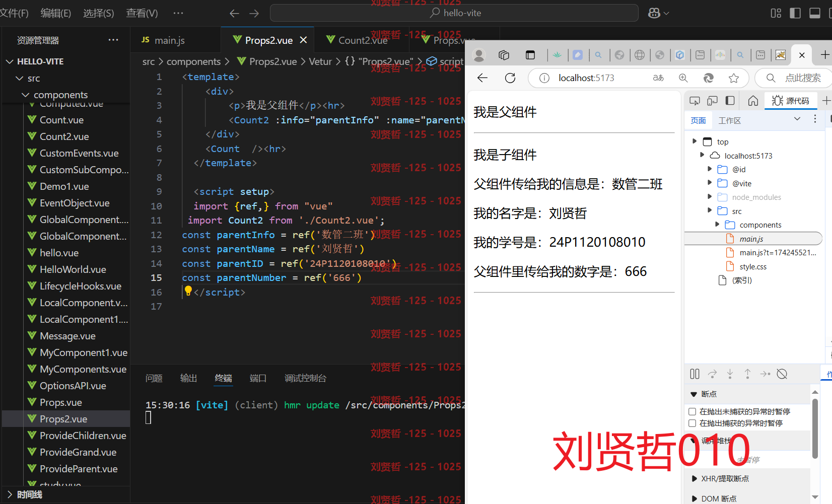Expand the components folder in DevTools
Screen dimensions: 832x504
[717, 225]
